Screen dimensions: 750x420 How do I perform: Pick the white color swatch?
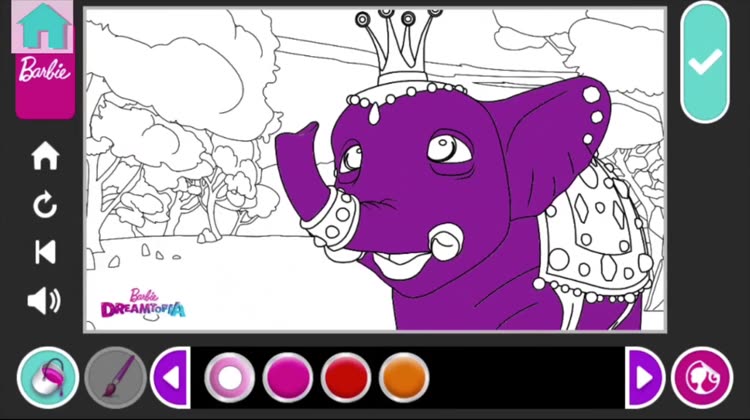[230, 377]
